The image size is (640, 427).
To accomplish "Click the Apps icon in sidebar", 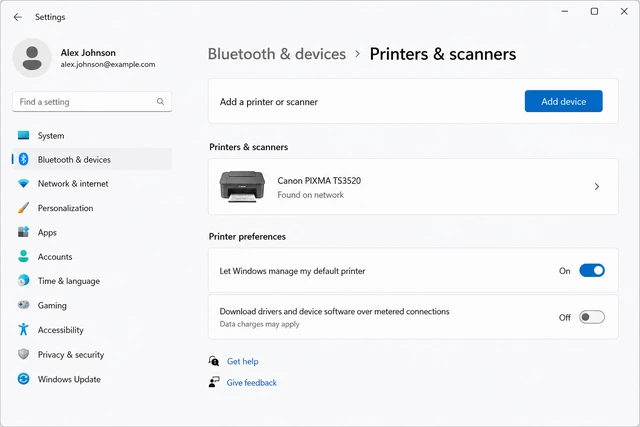I will point(24,232).
